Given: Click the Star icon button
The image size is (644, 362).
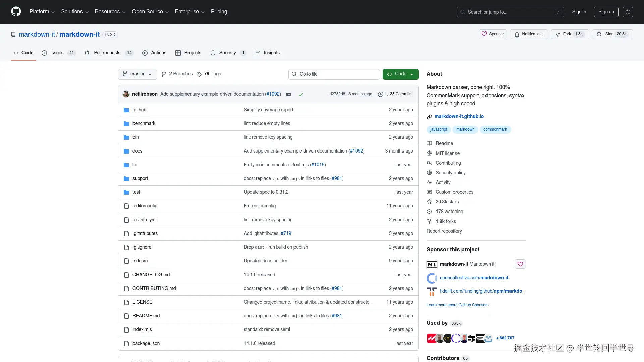Looking at the screenshot, I should click(599, 34).
